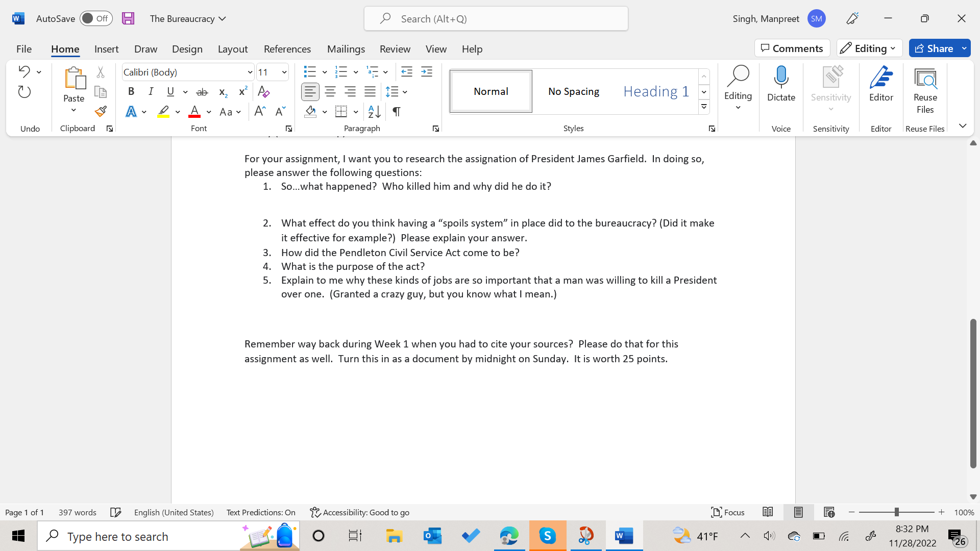
Task: Turn off Text Predictions in status bar
Action: click(261, 512)
